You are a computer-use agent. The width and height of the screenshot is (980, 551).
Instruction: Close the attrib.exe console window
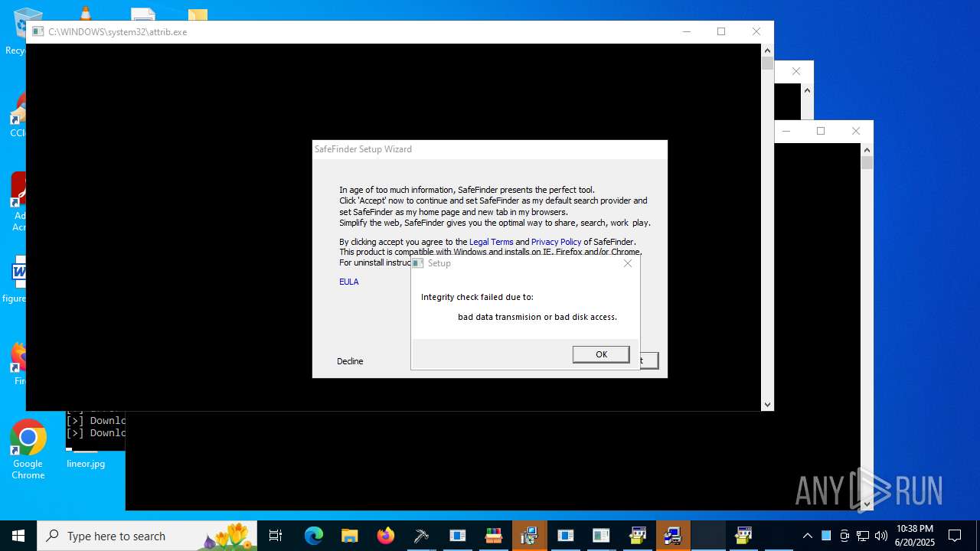(x=756, y=31)
